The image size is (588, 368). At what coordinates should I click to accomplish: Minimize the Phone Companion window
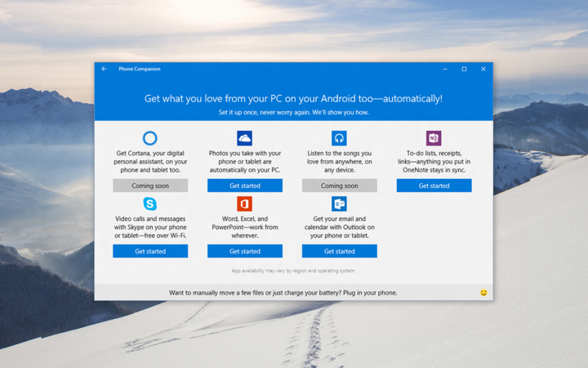point(445,70)
